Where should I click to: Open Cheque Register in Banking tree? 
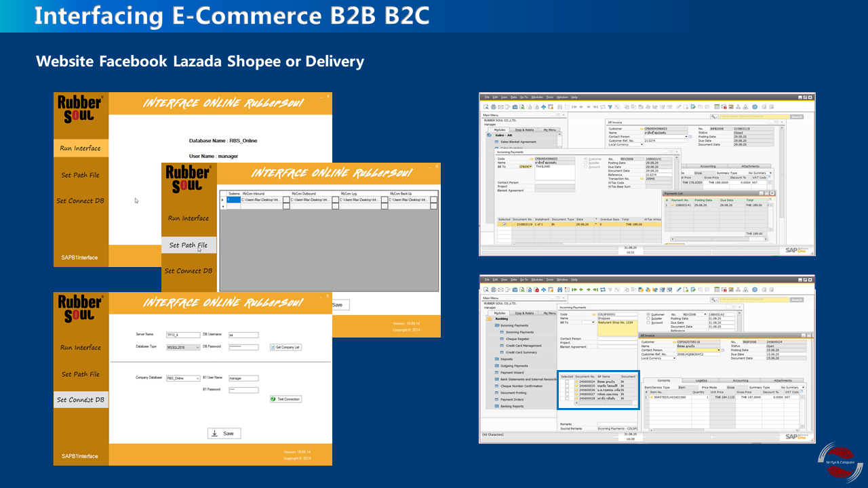517,339
